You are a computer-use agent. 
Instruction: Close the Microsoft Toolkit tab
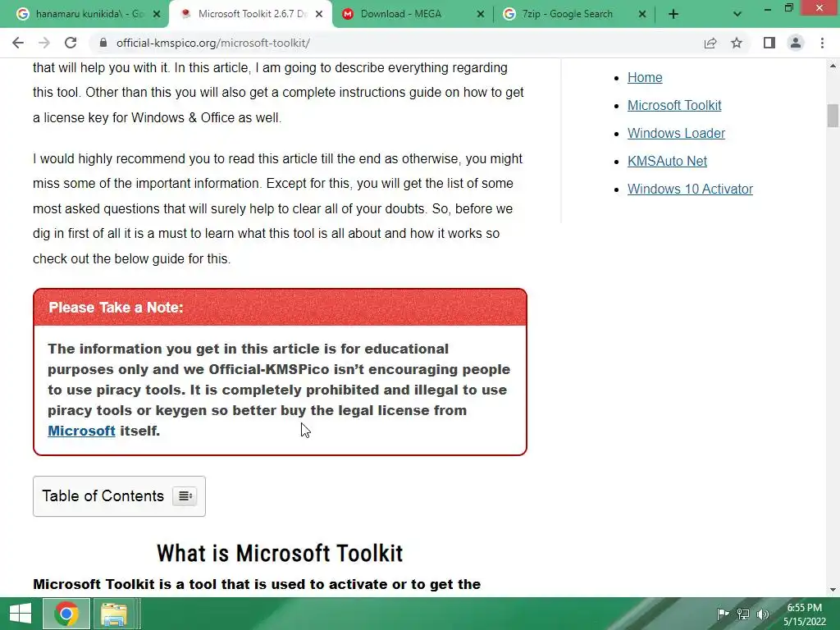tap(319, 15)
